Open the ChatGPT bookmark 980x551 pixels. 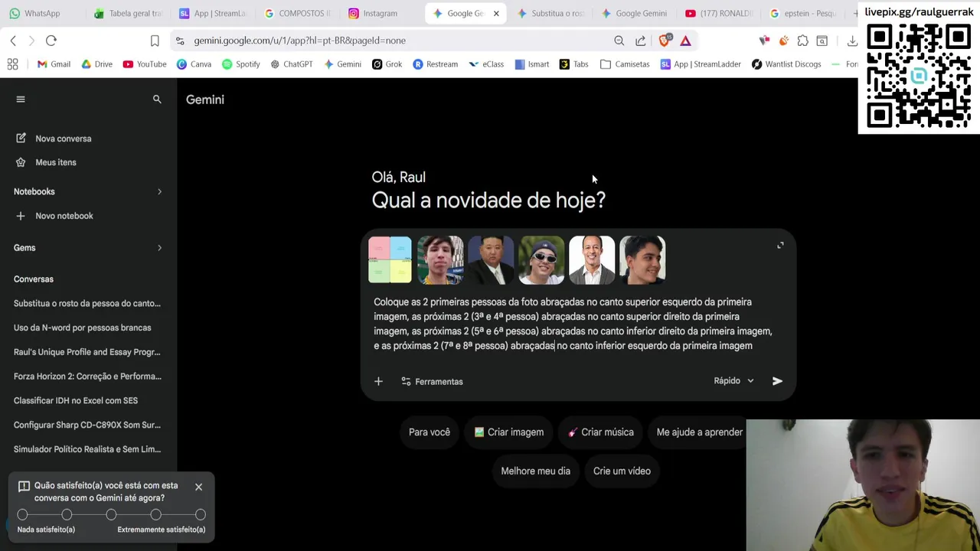[291, 64]
